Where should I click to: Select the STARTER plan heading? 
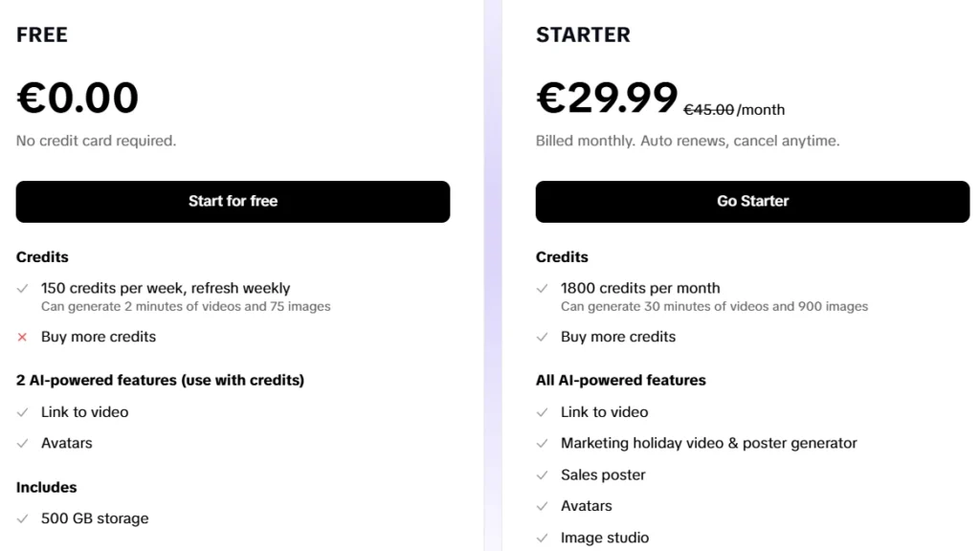click(583, 35)
